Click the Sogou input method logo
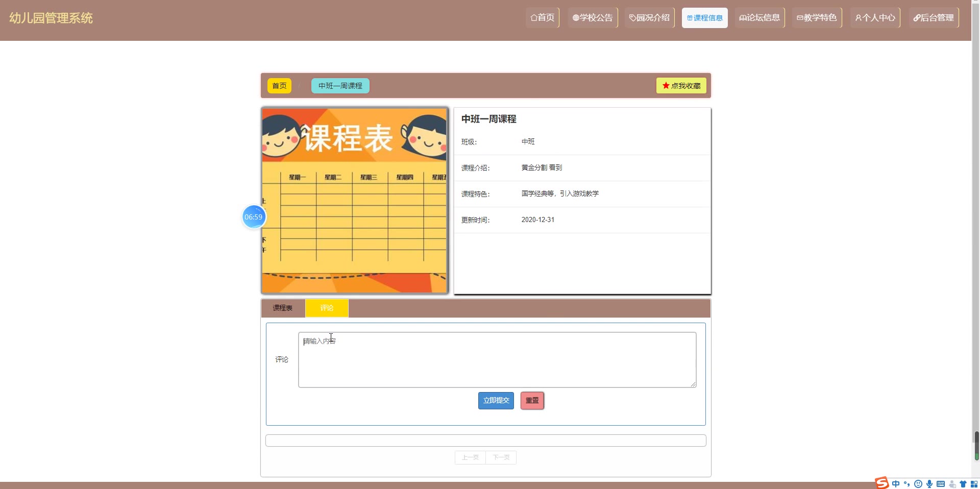 point(881,483)
